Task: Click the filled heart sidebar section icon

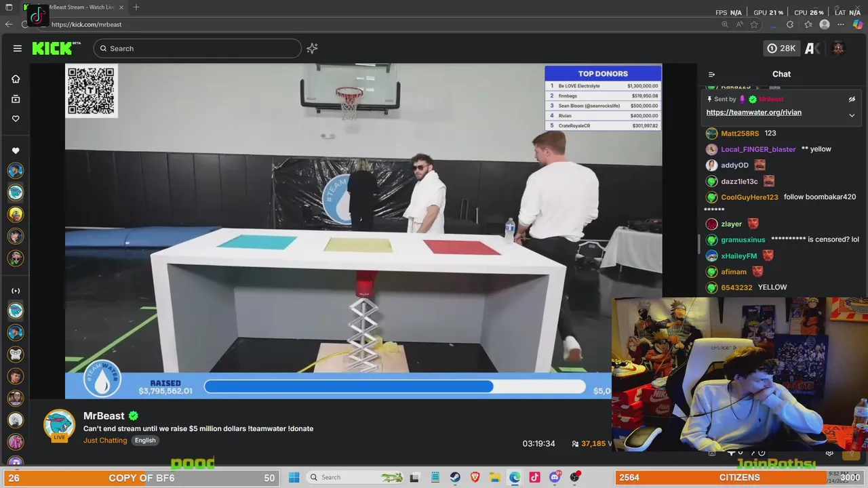Action: [16, 150]
